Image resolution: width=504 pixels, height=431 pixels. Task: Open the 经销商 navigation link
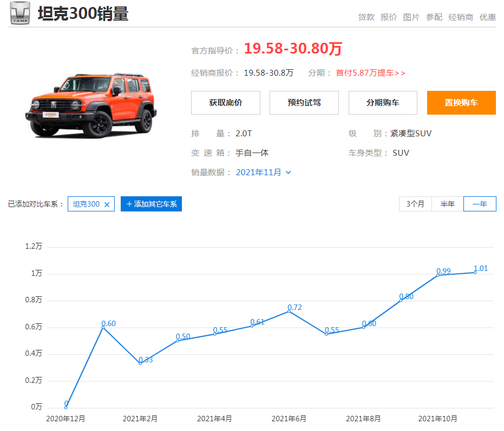point(461,17)
